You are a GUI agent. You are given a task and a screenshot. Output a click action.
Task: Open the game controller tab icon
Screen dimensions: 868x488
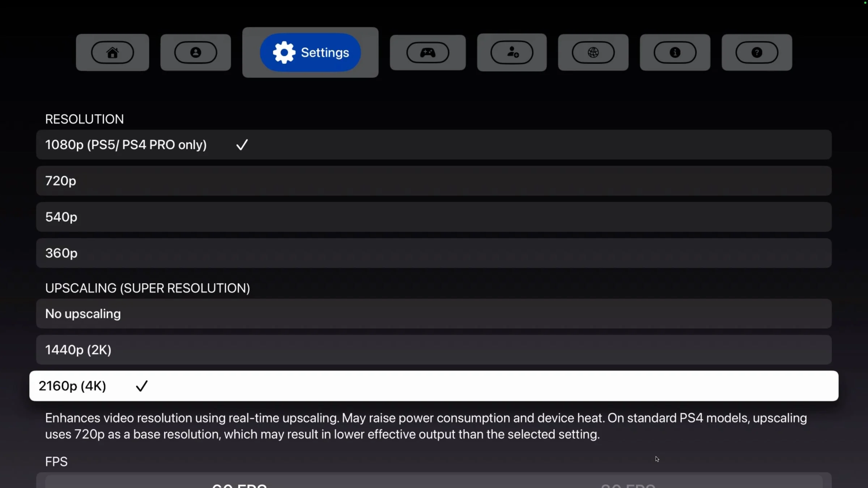point(428,52)
